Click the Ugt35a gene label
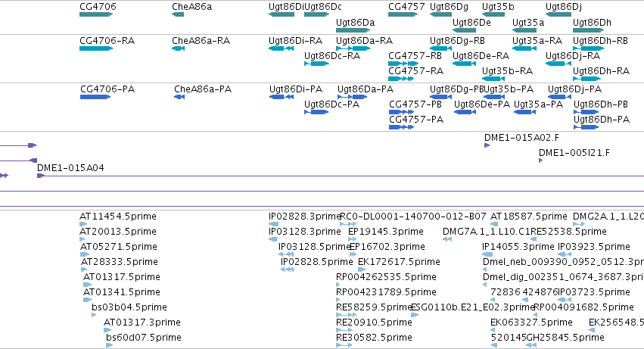 (528, 23)
